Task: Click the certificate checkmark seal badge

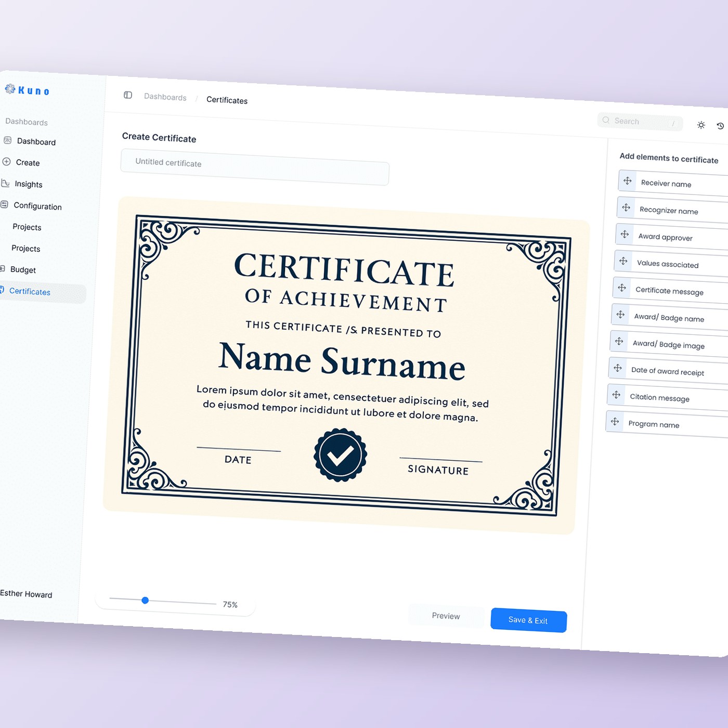Action: pos(341,455)
